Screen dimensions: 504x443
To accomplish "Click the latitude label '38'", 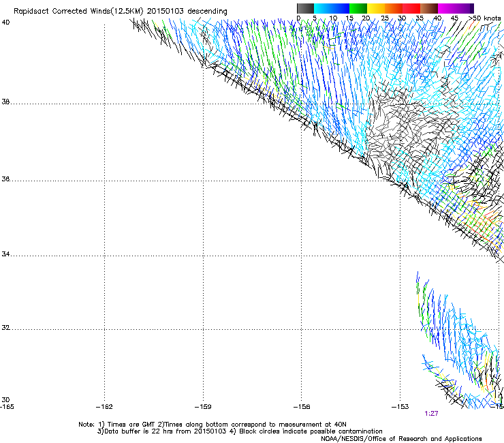I will [5, 102].
